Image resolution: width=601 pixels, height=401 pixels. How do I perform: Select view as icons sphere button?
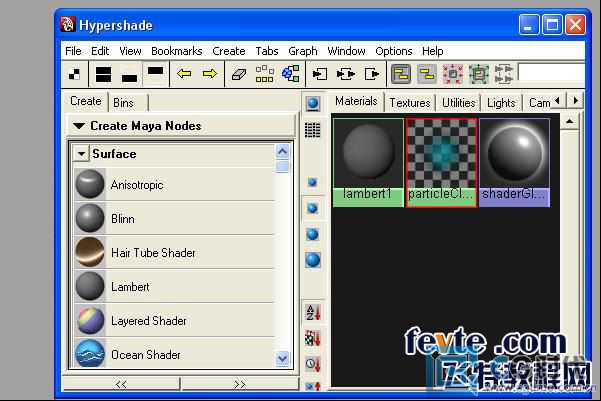tap(313, 104)
